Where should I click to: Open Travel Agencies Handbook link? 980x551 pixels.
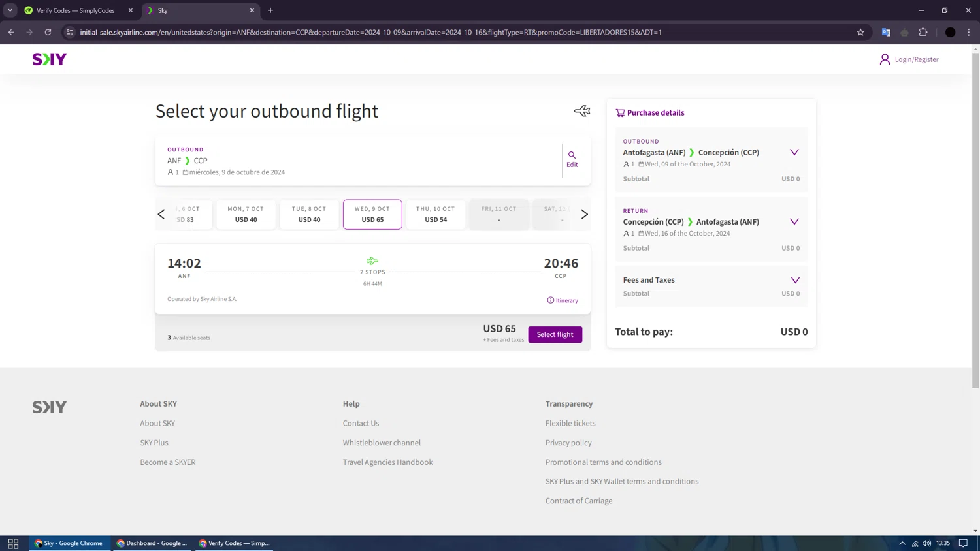tap(388, 462)
